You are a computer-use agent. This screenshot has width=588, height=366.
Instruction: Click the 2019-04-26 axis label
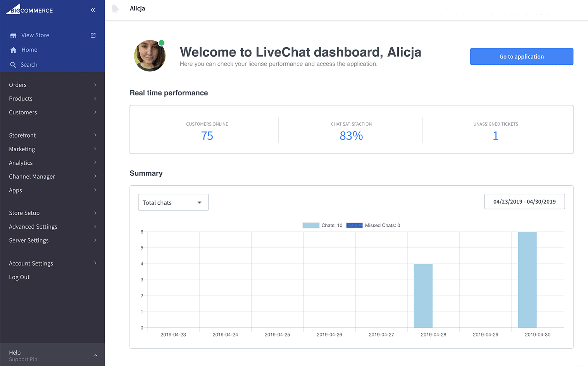pos(329,335)
